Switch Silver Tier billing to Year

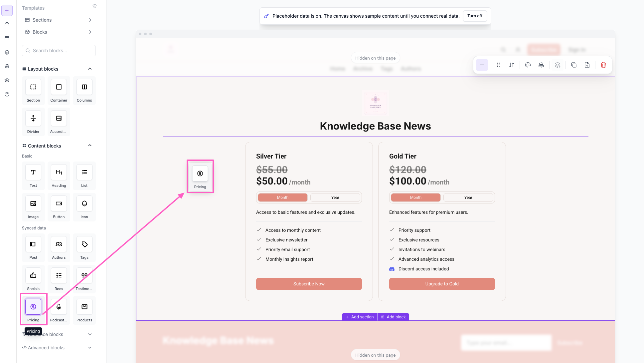(335, 197)
